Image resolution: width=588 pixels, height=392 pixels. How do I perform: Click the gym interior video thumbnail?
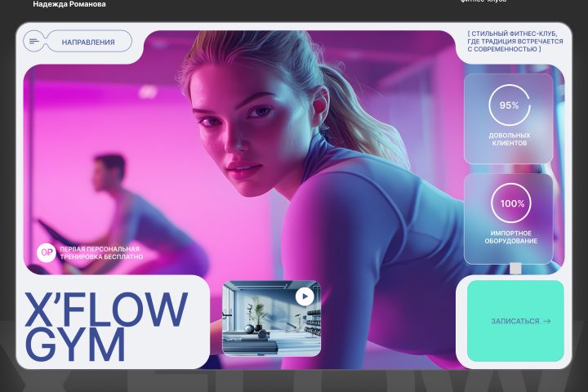(x=271, y=318)
